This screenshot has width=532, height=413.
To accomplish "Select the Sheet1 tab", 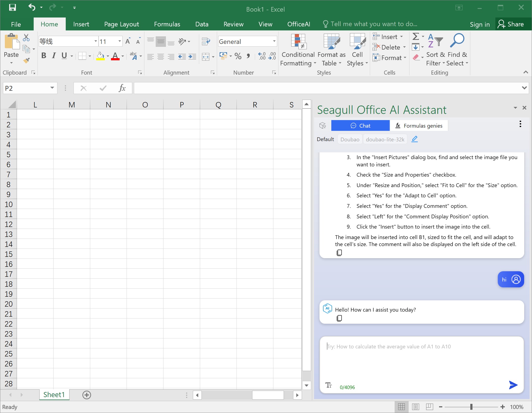I will (54, 395).
